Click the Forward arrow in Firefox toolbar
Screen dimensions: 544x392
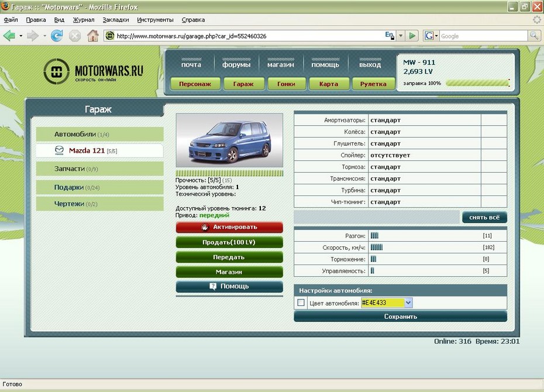coord(32,36)
